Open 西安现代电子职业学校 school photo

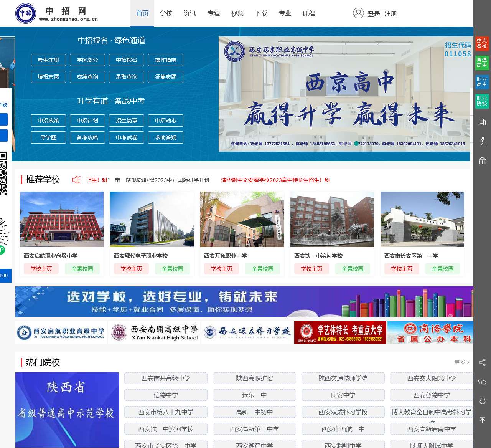pos(152,219)
